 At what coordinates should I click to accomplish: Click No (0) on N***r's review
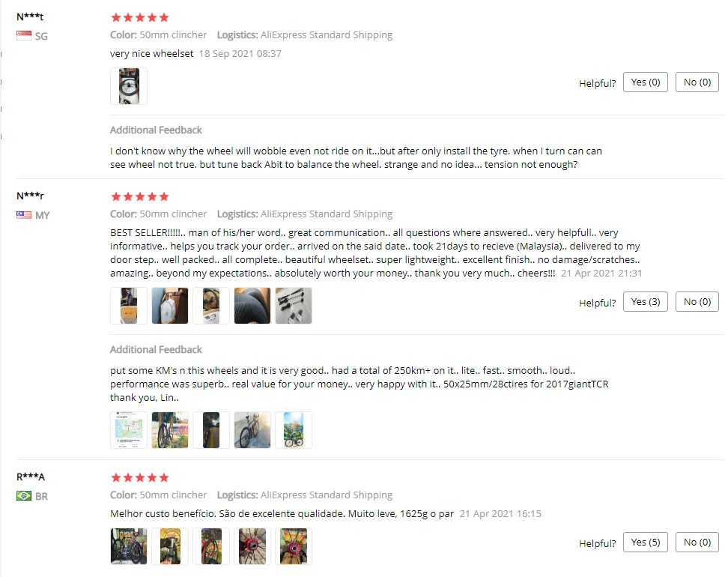[697, 302]
